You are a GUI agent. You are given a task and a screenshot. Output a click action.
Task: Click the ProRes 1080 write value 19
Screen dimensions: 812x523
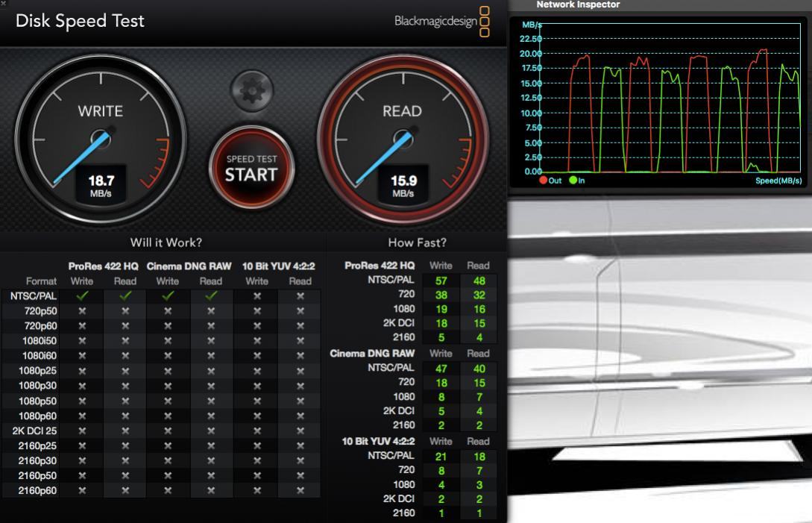441,310
